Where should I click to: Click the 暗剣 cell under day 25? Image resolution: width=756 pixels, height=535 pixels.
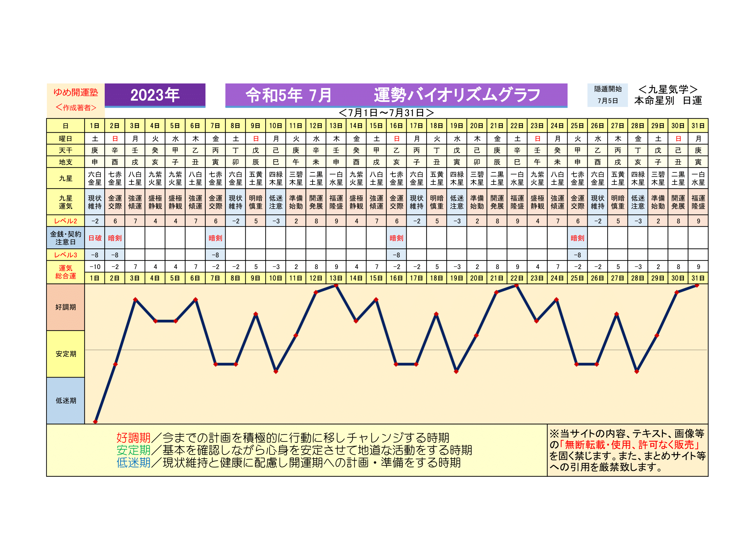(577, 238)
